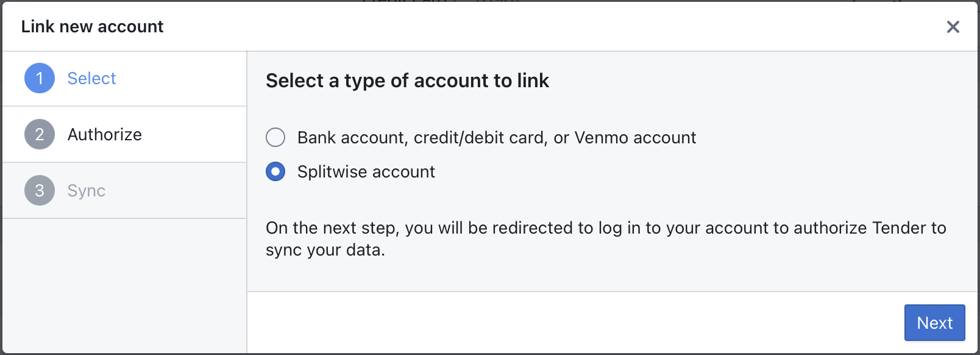This screenshot has height=355, width=980.
Task: Expand the Select step in the sidebar
Action: click(x=91, y=78)
